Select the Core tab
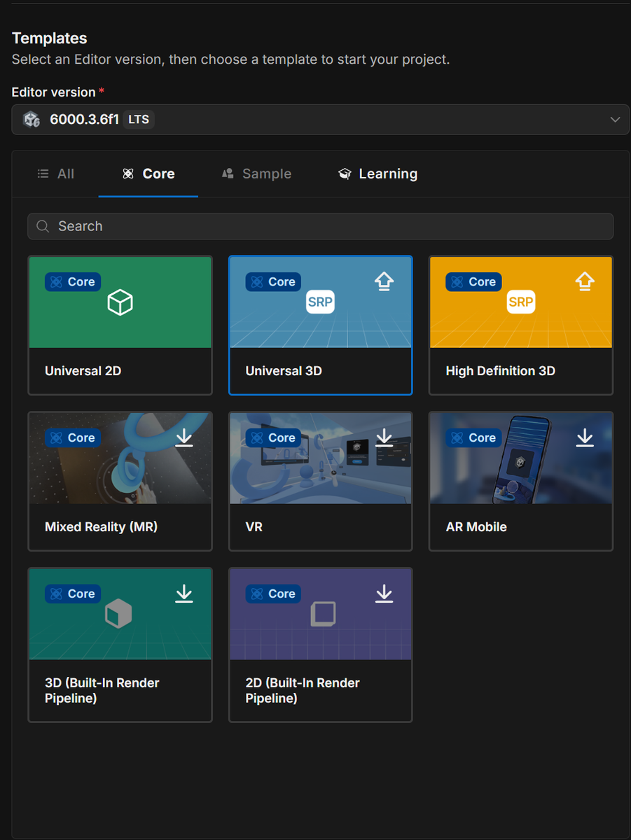This screenshot has width=631, height=840. pos(148,174)
